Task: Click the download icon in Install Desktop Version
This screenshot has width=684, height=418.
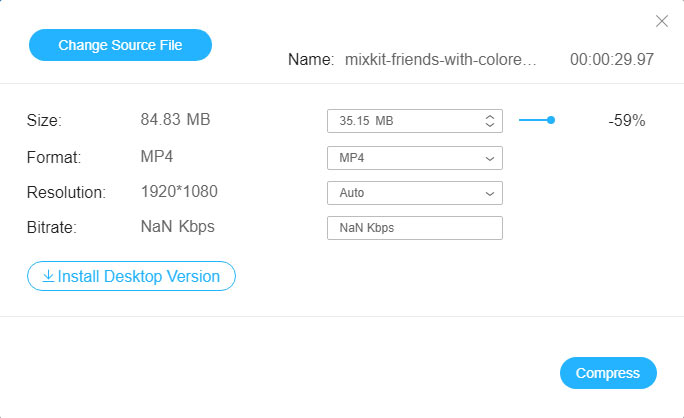Action: pos(48,276)
